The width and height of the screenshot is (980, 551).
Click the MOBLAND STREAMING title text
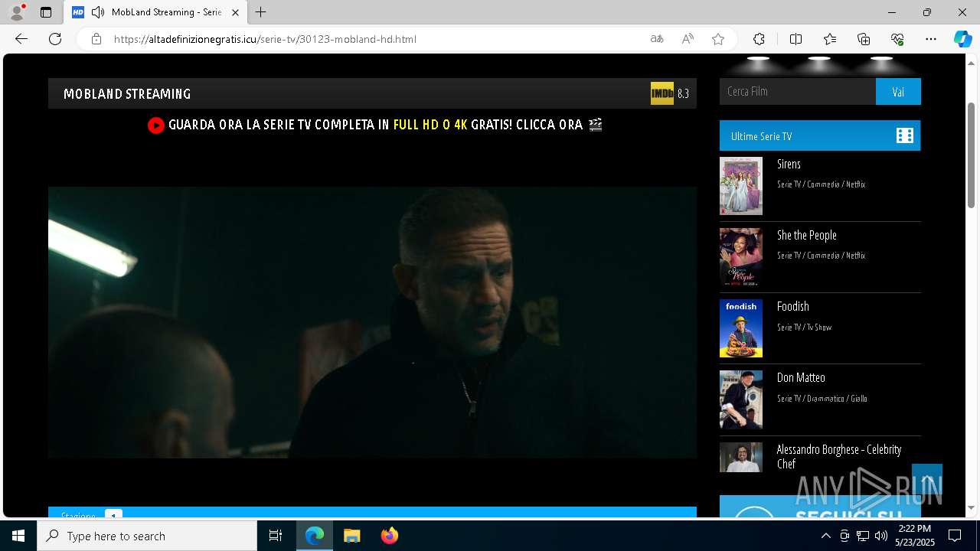click(127, 94)
